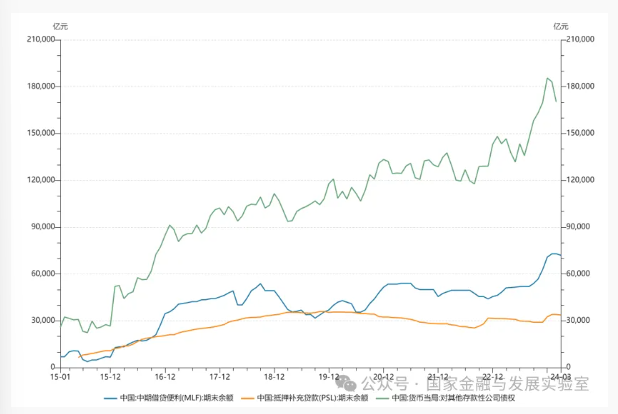Viewport: 618px width, 414px height.
Task: Select the 17-12 x-axis date label
Action: tap(220, 378)
